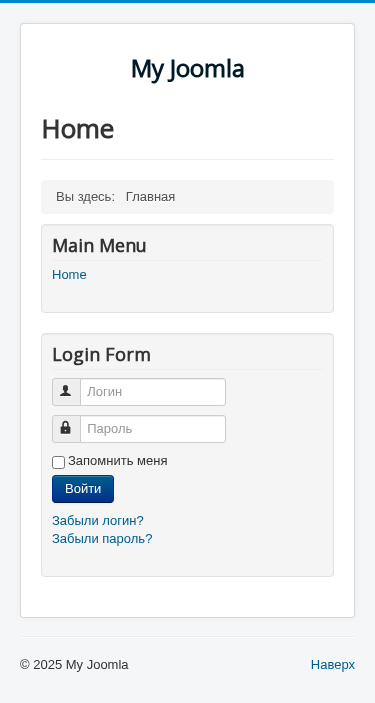The width and height of the screenshot is (375, 703).
Task: Click the Main Menu module heading
Action: pyautogui.click(x=99, y=246)
